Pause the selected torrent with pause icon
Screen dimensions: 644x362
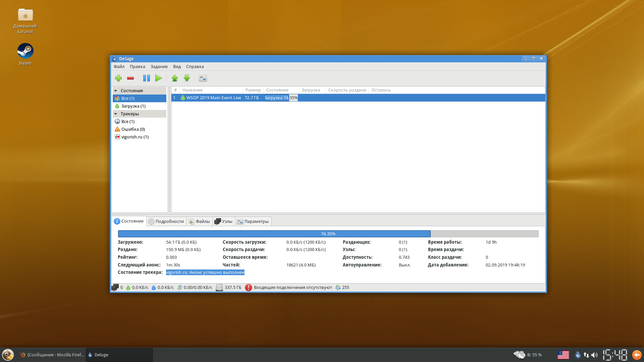147,78
